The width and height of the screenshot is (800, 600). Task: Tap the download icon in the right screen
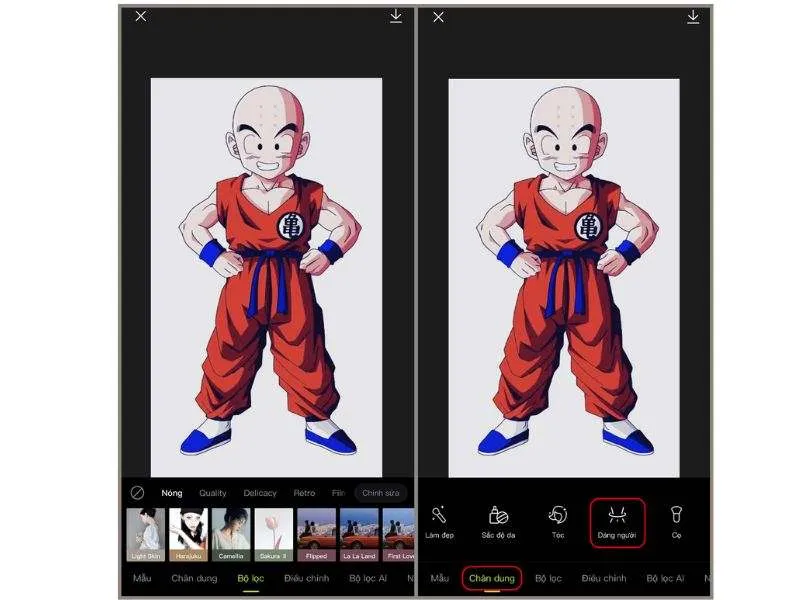tap(693, 17)
